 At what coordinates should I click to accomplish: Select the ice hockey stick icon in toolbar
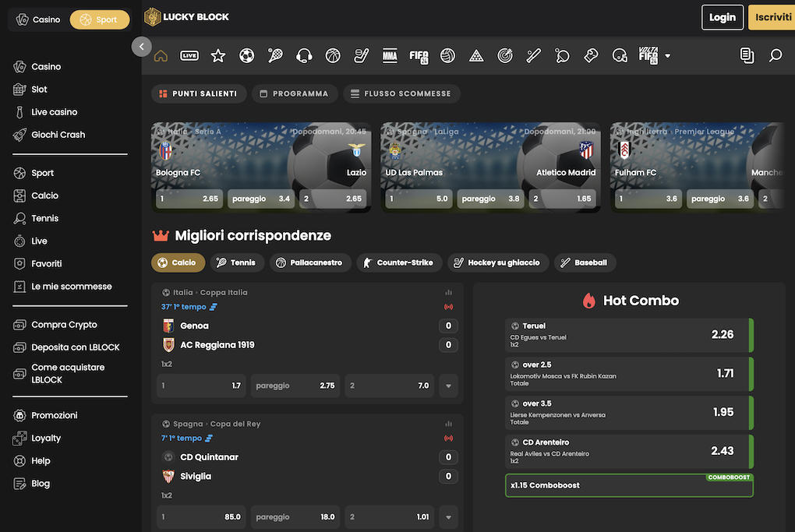(362, 56)
